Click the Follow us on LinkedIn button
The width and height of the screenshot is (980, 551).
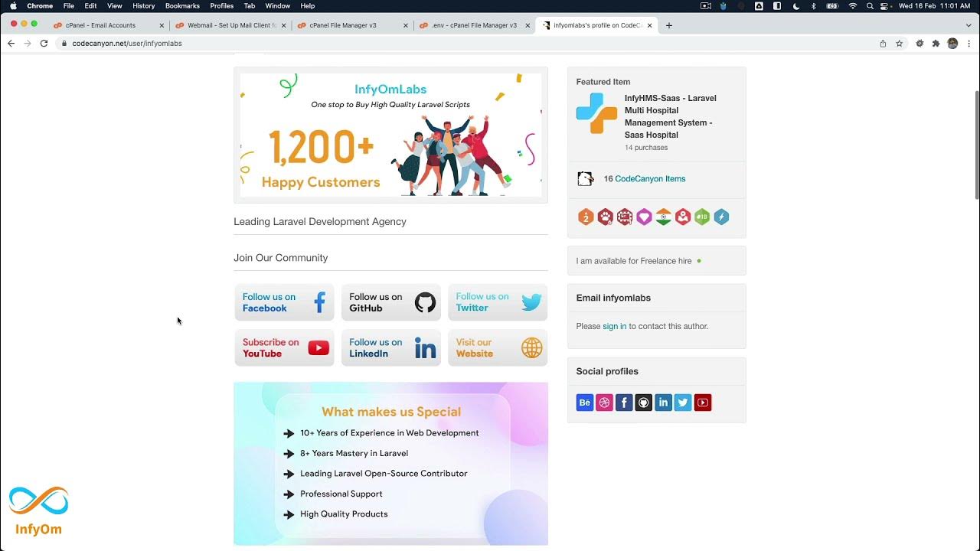pyautogui.click(x=391, y=348)
